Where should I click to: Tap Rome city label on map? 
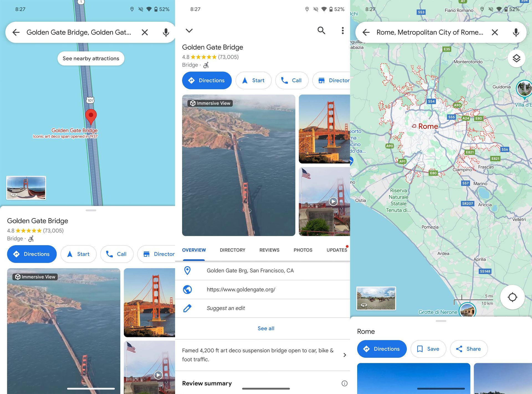point(428,126)
